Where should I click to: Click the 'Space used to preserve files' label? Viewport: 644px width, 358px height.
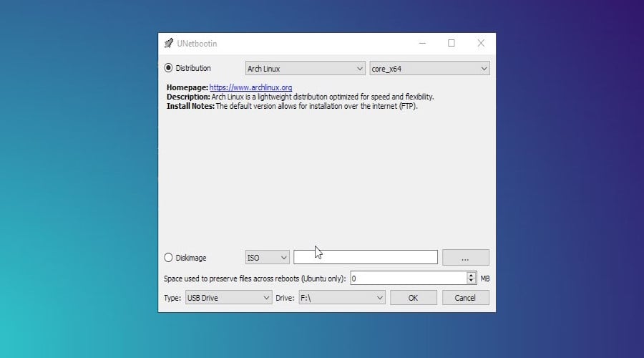pos(255,279)
